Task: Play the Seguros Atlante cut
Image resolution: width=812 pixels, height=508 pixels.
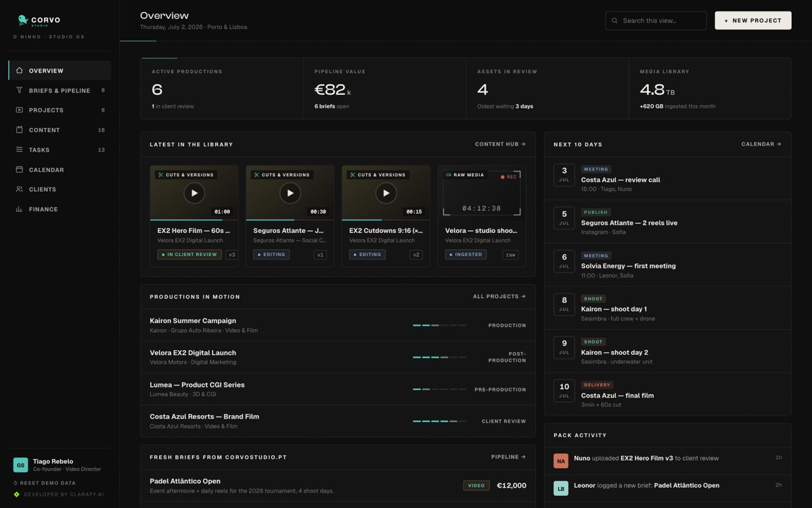Action: (x=290, y=193)
